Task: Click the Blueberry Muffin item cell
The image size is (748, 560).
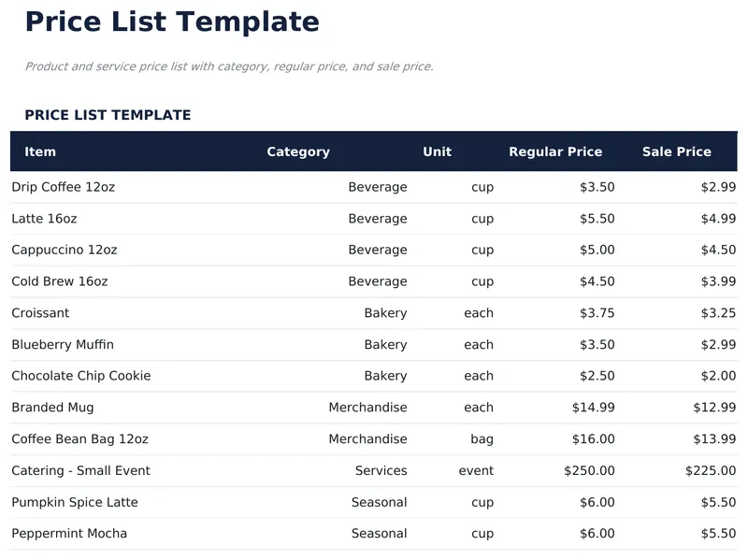Action: [63, 344]
